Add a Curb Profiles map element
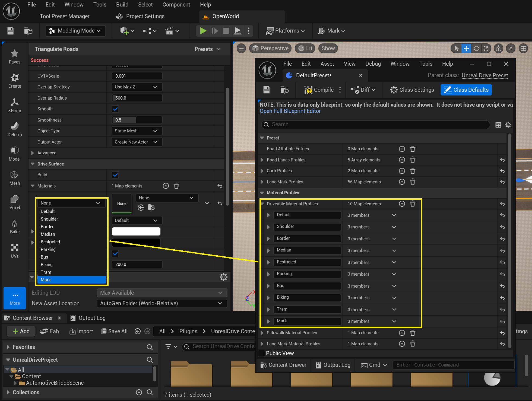This screenshot has width=532, height=401. coord(402,171)
